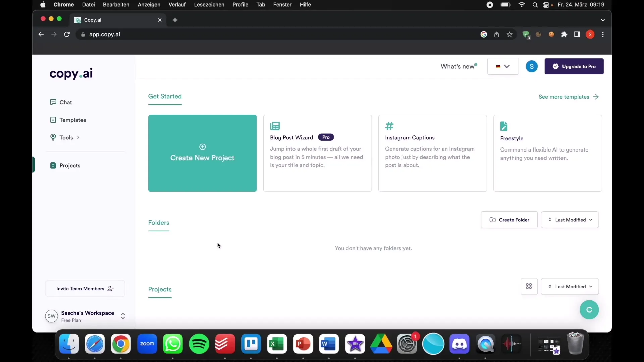Open the green shield extension
Image resolution: width=644 pixels, height=362 pixels.
[526, 35]
